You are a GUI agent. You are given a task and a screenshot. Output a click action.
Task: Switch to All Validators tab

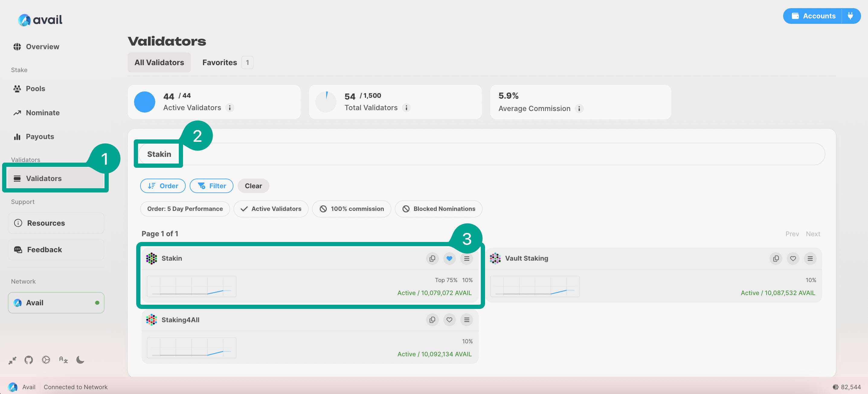click(x=159, y=62)
